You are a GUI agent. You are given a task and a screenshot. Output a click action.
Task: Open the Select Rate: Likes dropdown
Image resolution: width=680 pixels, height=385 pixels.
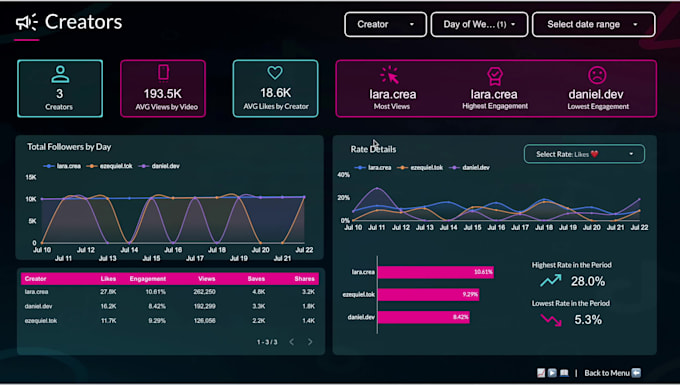[x=584, y=154]
